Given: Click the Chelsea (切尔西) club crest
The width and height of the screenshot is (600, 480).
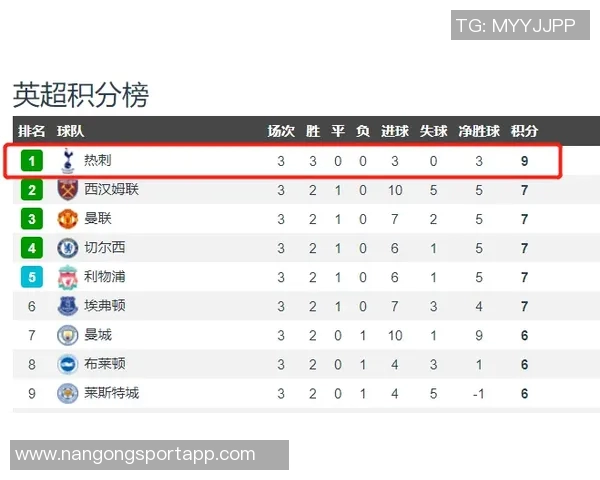Looking at the screenshot, I should pyautogui.click(x=67, y=248).
